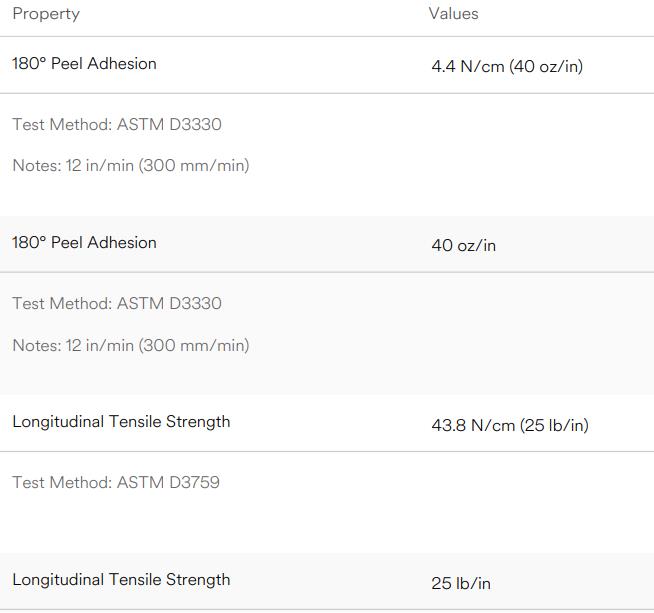Click second Notes: 12 in/min text in shaded row

(131, 345)
